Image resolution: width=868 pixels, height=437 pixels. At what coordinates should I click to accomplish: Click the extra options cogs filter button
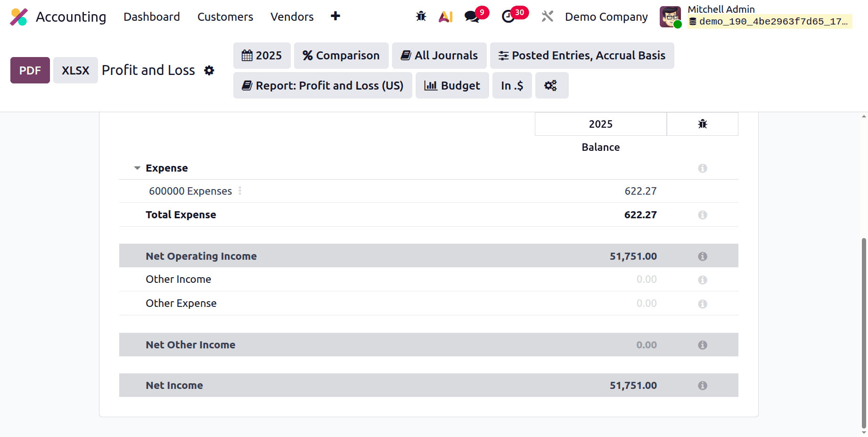pyautogui.click(x=551, y=85)
